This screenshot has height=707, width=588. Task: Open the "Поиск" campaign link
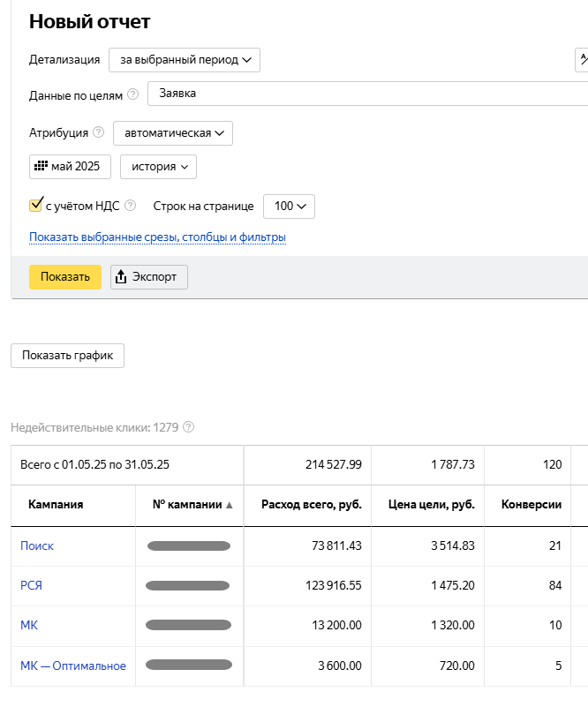coord(37,545)
